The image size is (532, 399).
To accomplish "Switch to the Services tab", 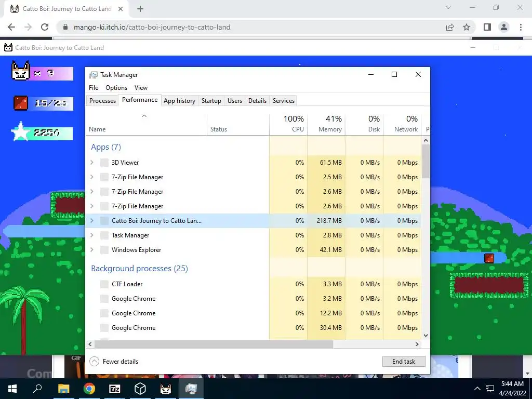I will point(284,100).
